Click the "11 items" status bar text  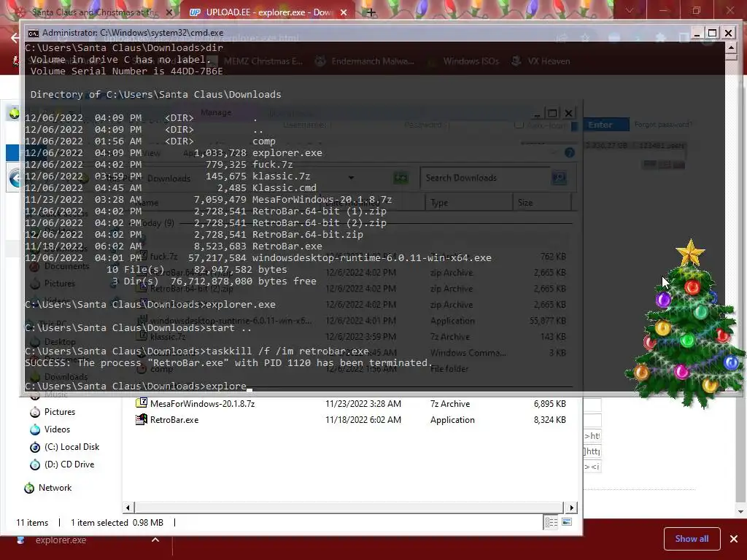point(32,522)
